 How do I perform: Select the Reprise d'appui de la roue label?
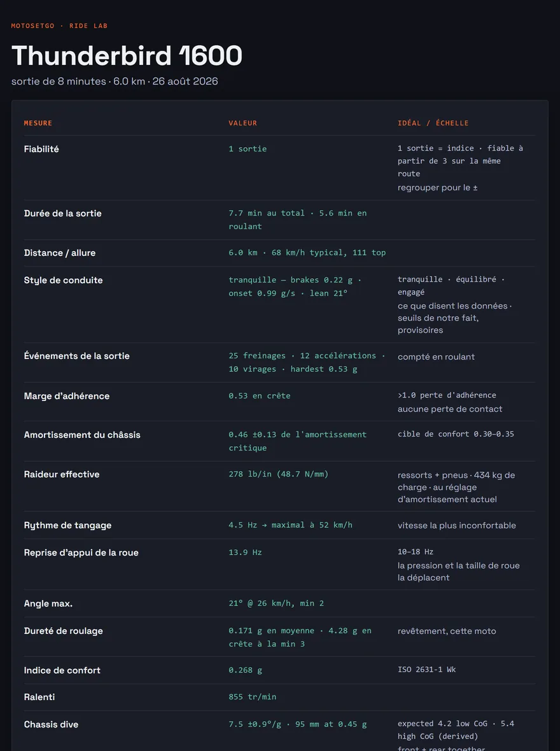pyautogui.click(x=81, y=552)
